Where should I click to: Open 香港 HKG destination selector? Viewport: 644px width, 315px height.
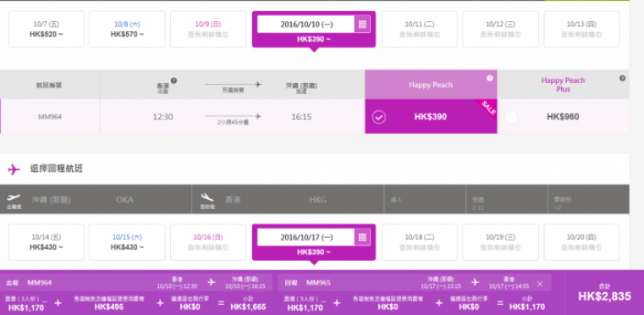(x=288, y=200)
